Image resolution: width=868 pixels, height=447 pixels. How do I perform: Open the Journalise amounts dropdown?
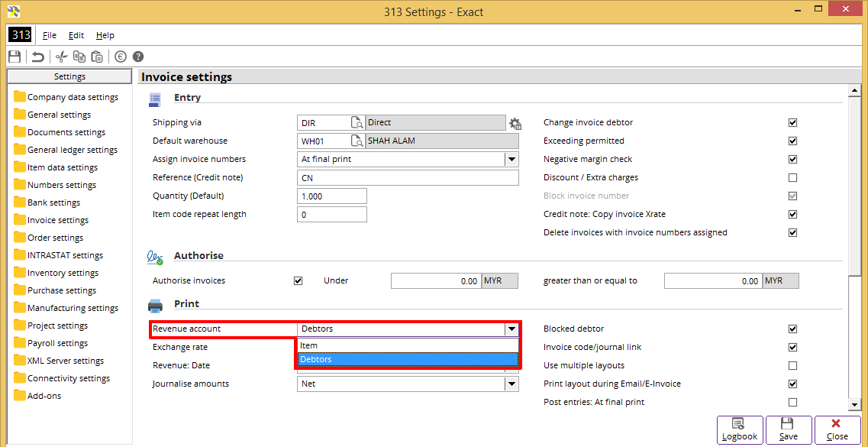[511, 384]
